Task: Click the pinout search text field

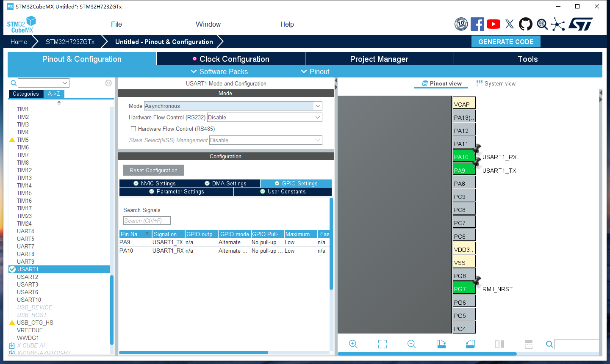Action: (577, 344)
